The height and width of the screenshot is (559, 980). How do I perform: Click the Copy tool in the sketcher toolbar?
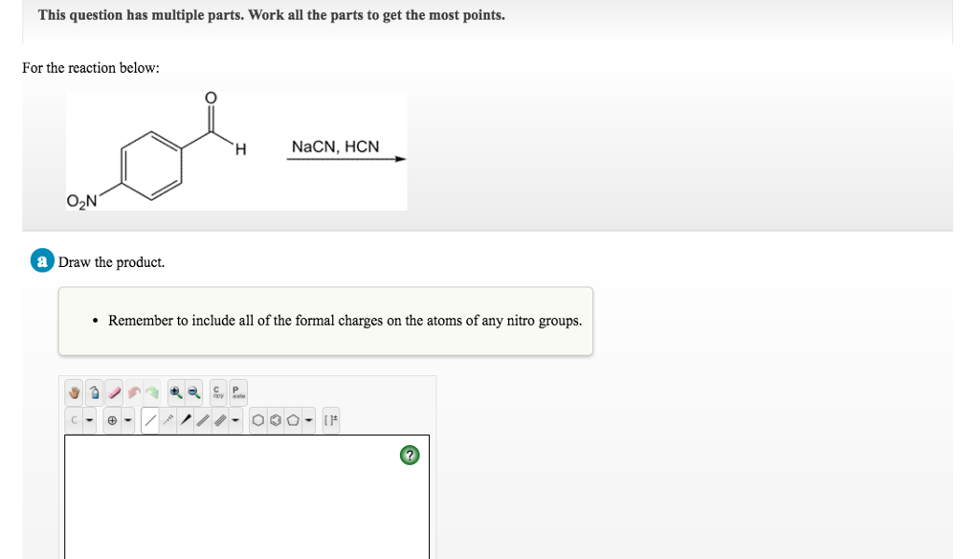tap(216, 392)
